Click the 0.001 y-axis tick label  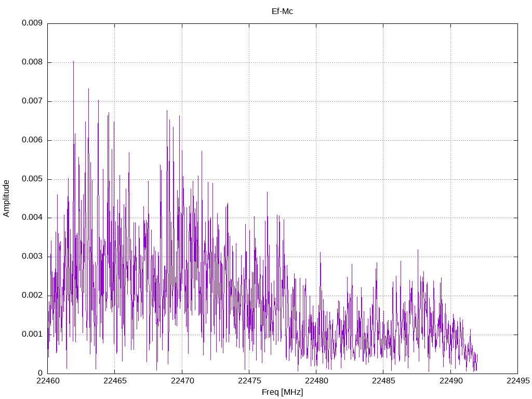click(x=32, y=334)
